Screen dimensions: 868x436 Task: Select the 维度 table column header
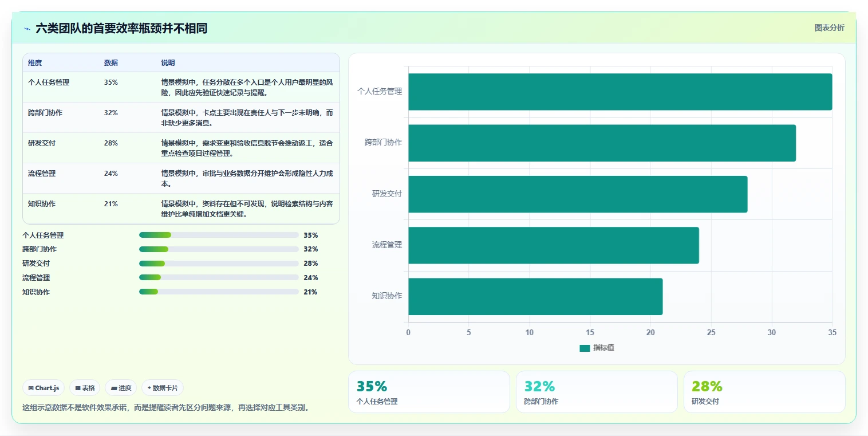point(35,63)
